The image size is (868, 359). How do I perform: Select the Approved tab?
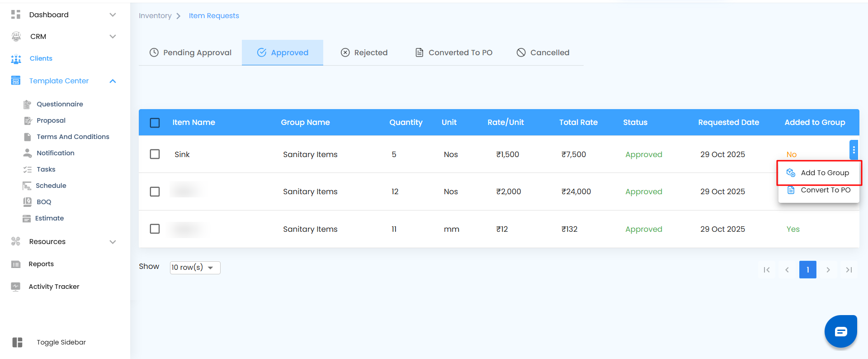point(283,53)
